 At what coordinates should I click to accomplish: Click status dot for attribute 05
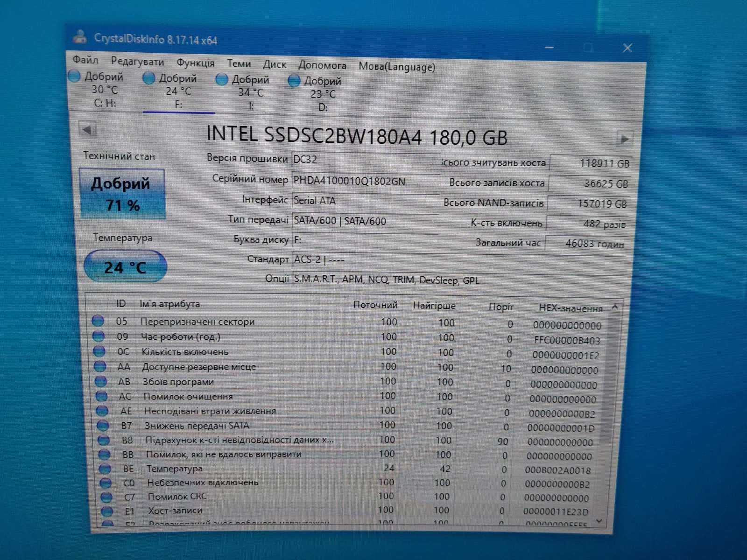click(98, 321)
